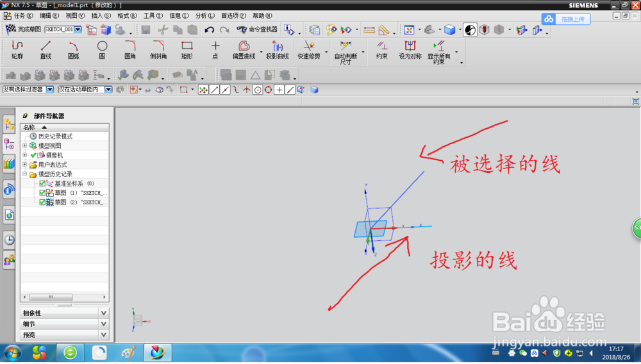The width and height of the screenshot is (641, 364).
Task: Open the 没有选择过滤器 filter dropdown
Action: coord(50,90)
